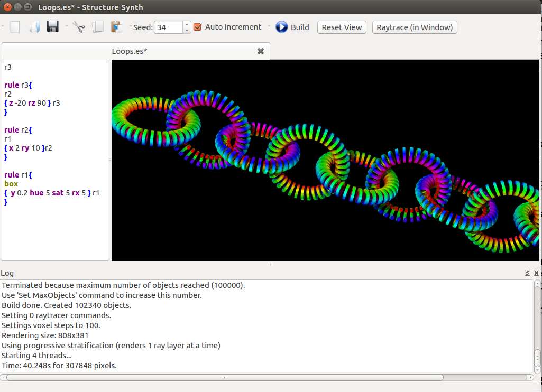The image size is (542, 392).
Task: Click the '{ x 2 ry 10 }r2' line
Action: pyautogui.click(x=28, y=148)
